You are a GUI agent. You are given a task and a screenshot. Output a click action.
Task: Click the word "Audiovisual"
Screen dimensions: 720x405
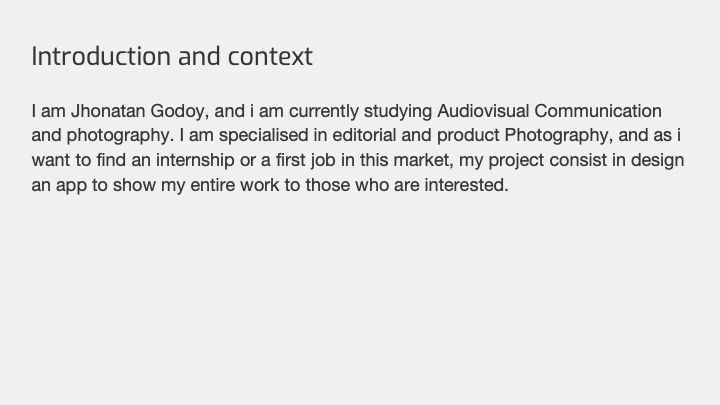tap(483, 111)
